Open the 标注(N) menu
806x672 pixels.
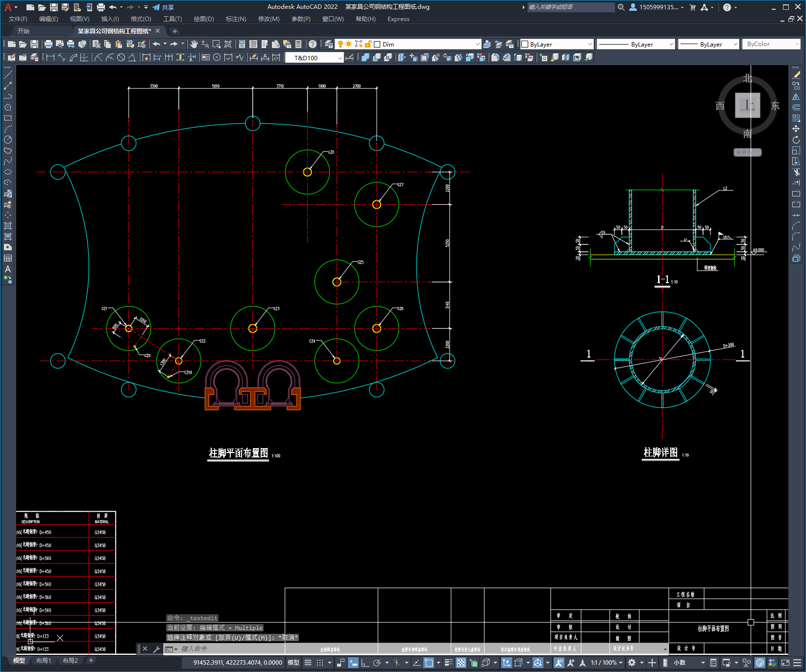[x=236, y=19]
